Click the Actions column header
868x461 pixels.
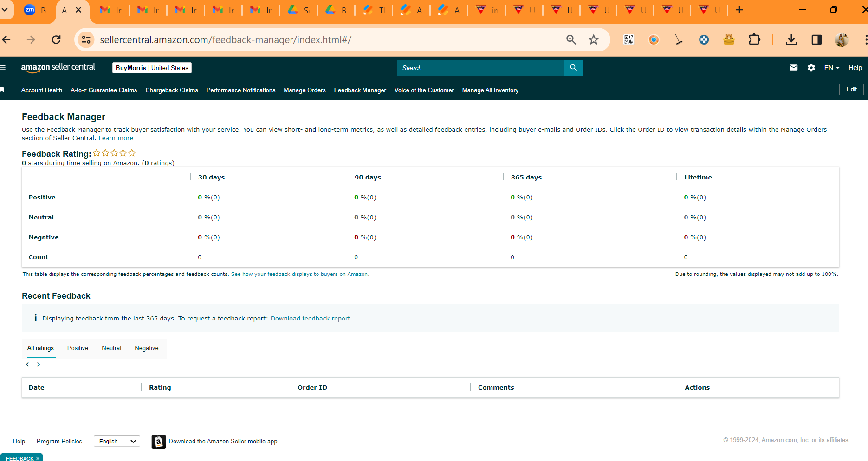(x=697, y=388)
